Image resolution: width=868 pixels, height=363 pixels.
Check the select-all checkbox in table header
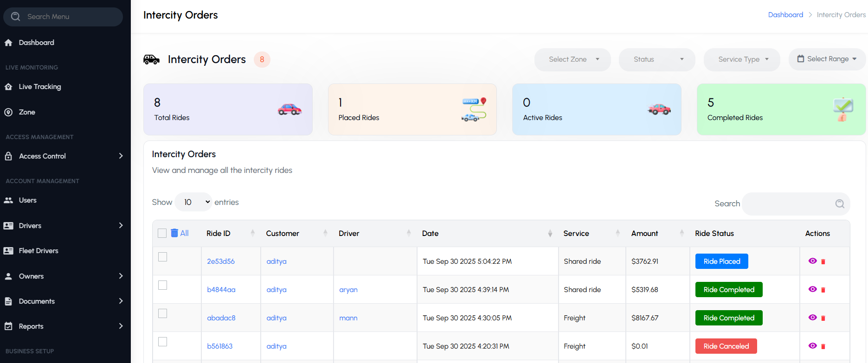point(162,233)
